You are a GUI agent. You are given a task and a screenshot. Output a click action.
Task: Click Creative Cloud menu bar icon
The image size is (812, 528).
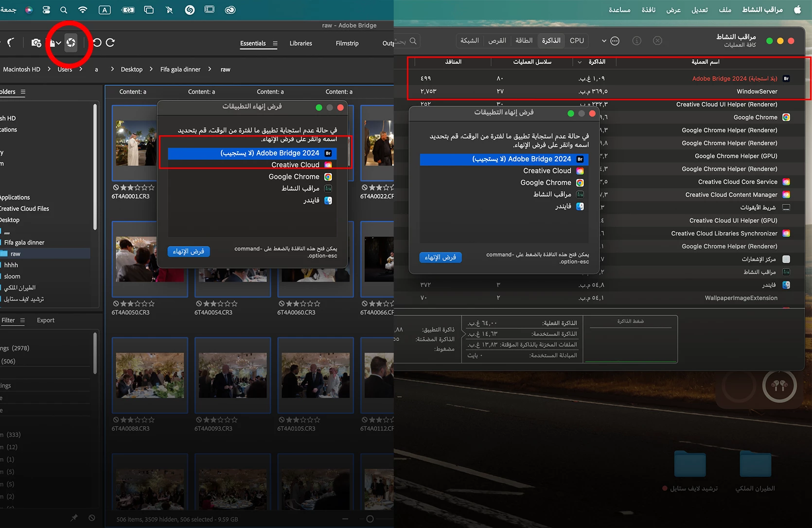pyautogui.click(x=230, y=10)
